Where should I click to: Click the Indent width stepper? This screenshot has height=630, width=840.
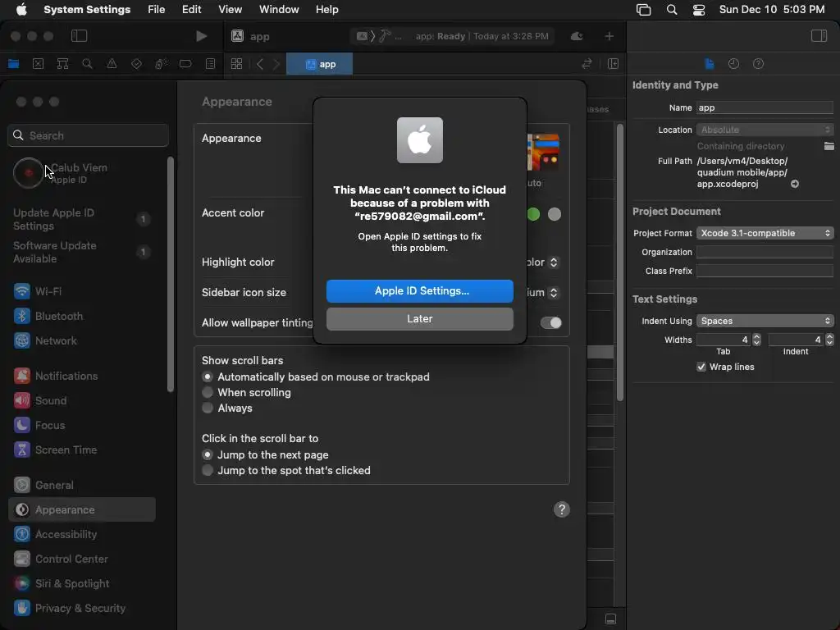pyautogui.click(x=829, y=340)
